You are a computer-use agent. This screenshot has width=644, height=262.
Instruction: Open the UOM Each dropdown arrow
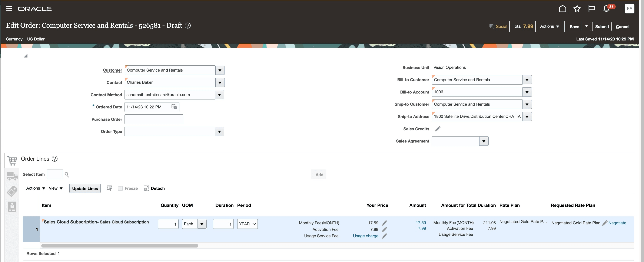point(202,224)
